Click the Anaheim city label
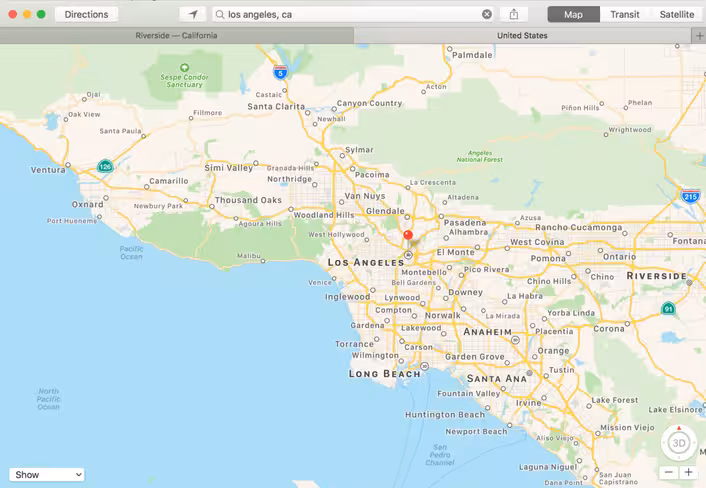The width and height of the screenshot is (706, 488). tap(488, 332)
